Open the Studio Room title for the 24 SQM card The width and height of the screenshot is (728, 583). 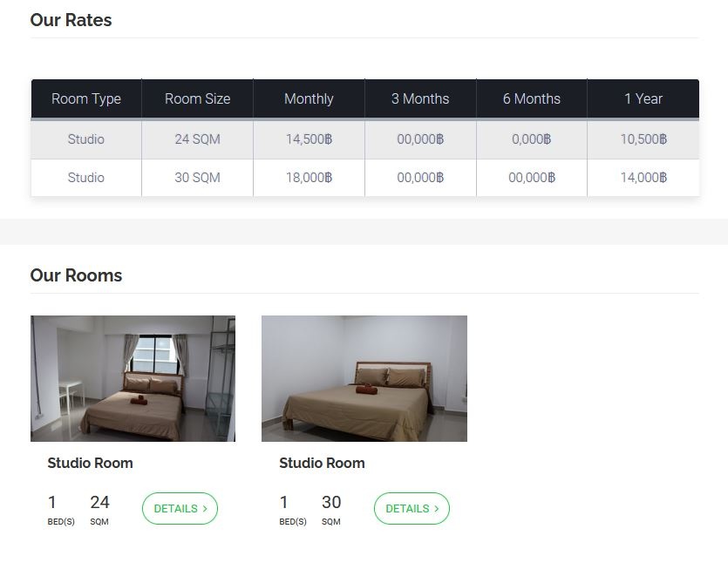pos(90,463)
